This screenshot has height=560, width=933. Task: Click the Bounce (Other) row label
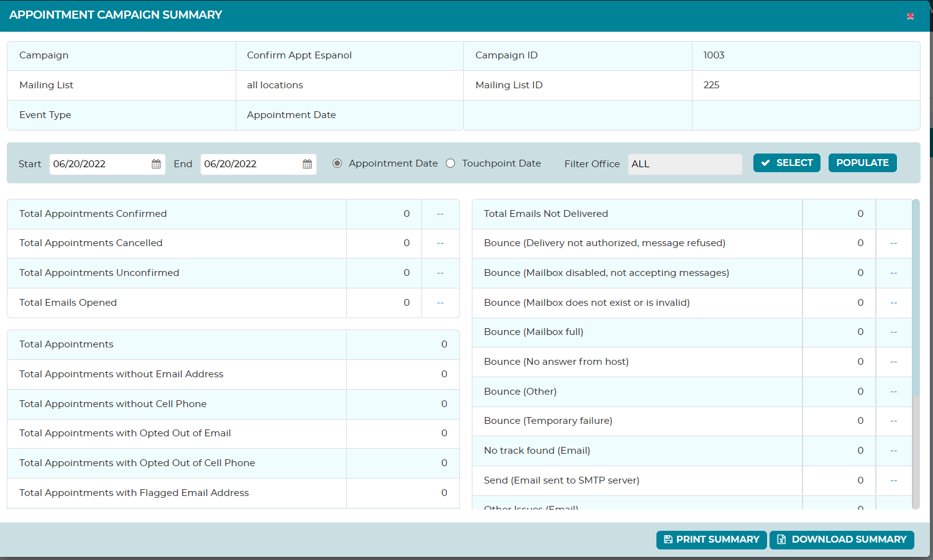[520, 392]
